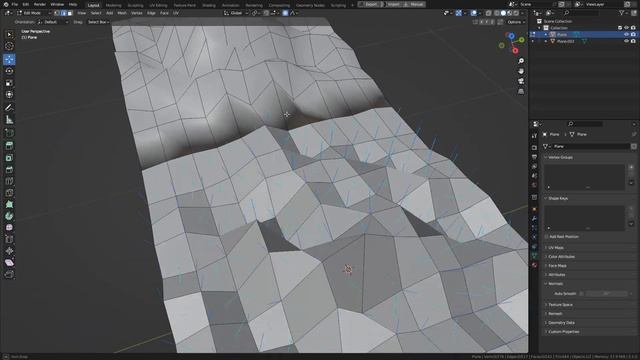Select the Measure tool

pos(9,120)
